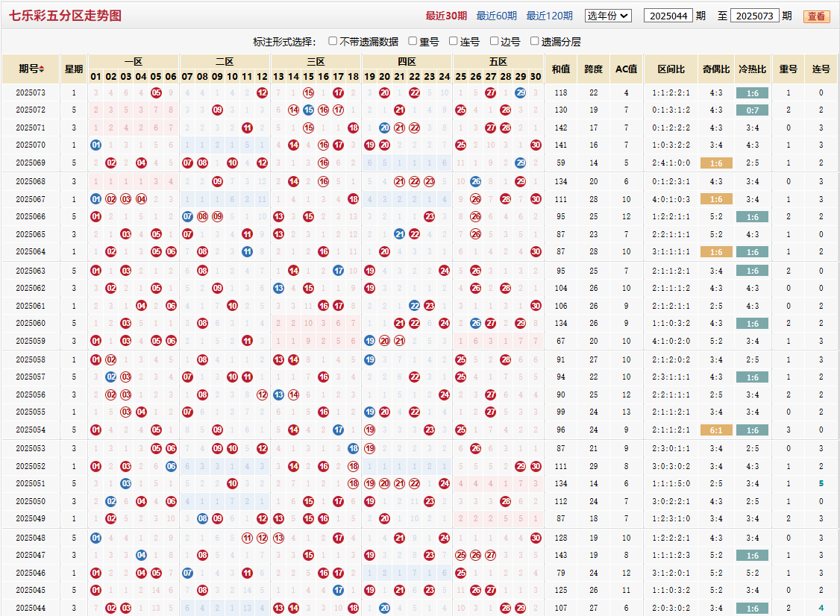
Task: Toggle the 连号 marking checkbox
Action: coord(454,41)
